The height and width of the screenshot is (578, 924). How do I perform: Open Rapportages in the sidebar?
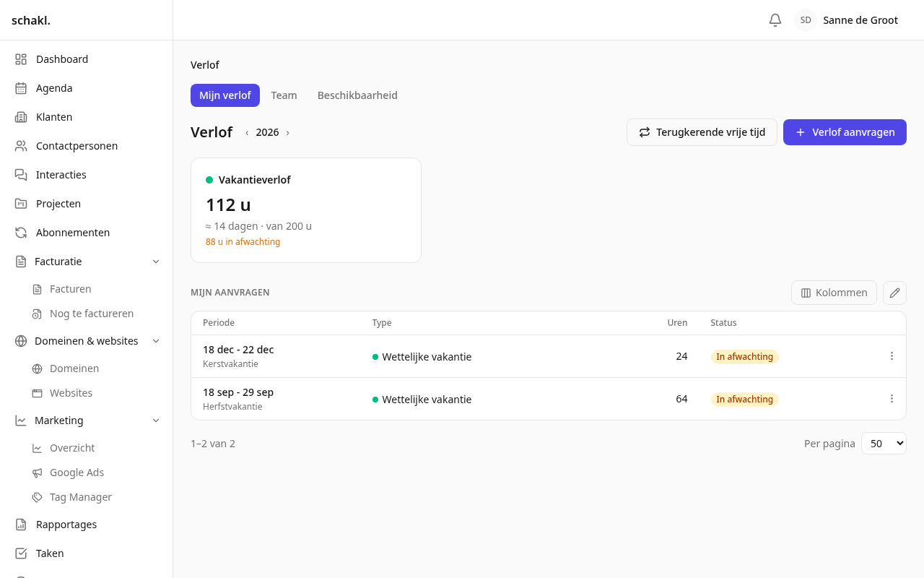[x=87, y=525]
